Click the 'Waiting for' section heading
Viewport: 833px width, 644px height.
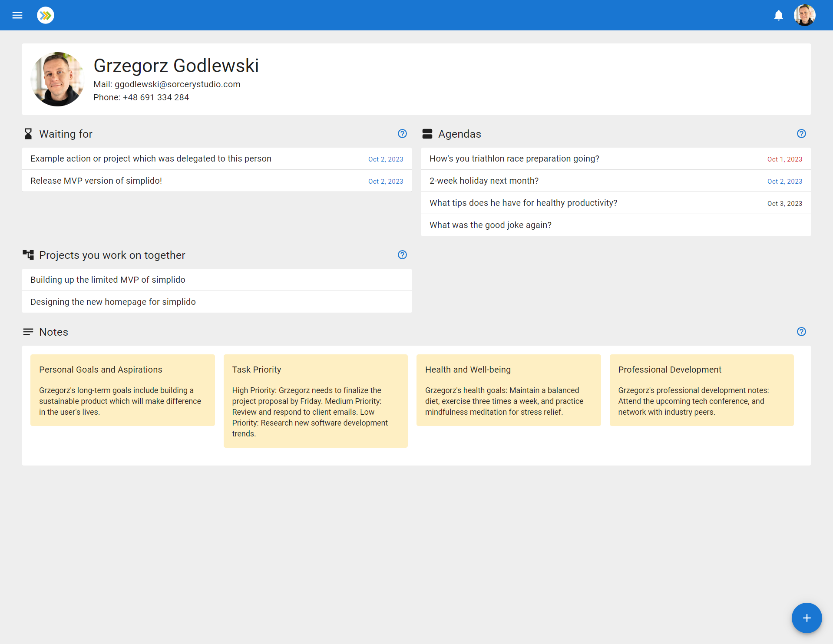66,134
